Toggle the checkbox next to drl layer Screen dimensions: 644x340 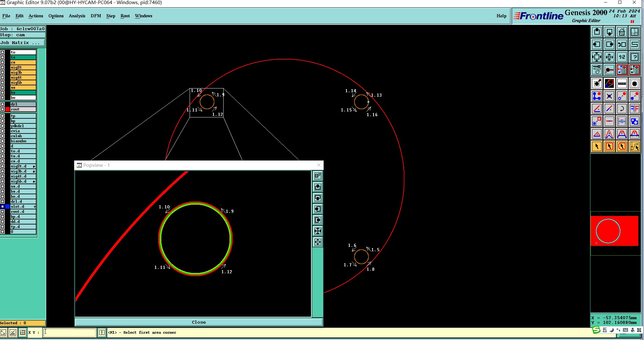coord(3,104)
